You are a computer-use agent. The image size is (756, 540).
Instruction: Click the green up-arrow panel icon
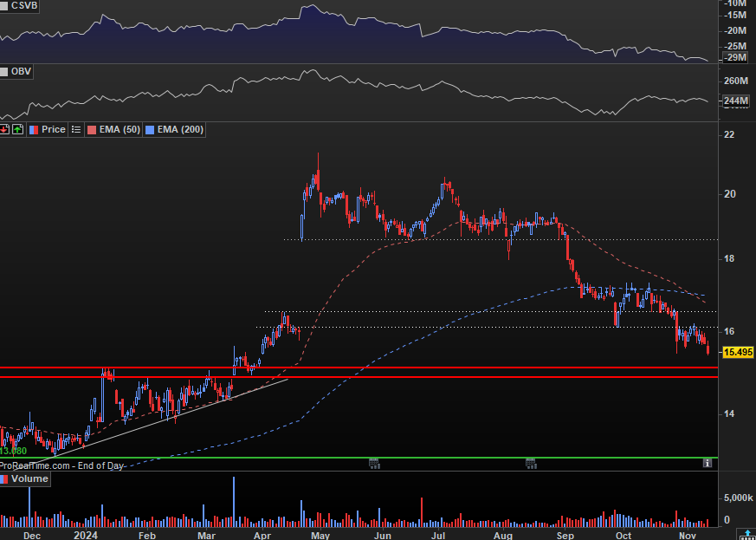[x=17, y=129]
